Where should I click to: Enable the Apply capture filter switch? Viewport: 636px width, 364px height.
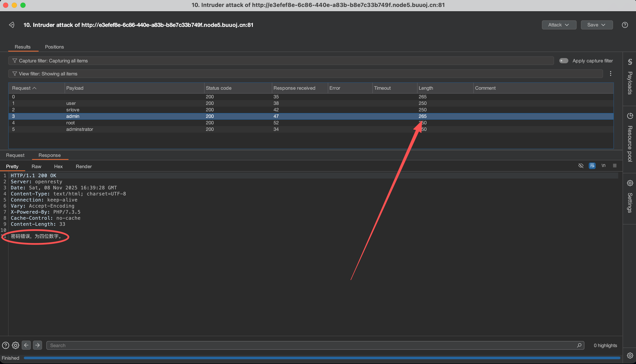tap(564, 61)
